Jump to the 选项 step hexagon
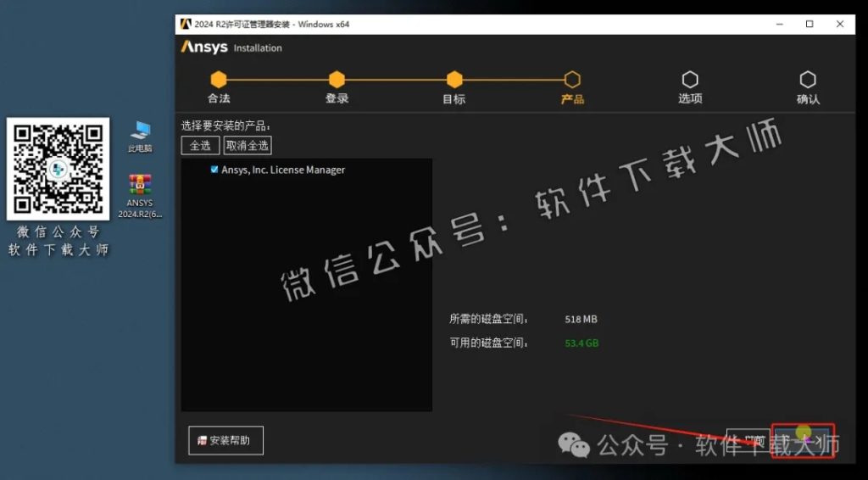This screenshot has width=868, height=480. coord(690,80)
